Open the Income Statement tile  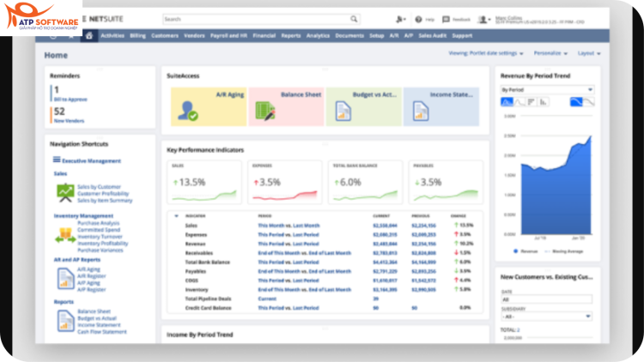(x=441, y=106)
